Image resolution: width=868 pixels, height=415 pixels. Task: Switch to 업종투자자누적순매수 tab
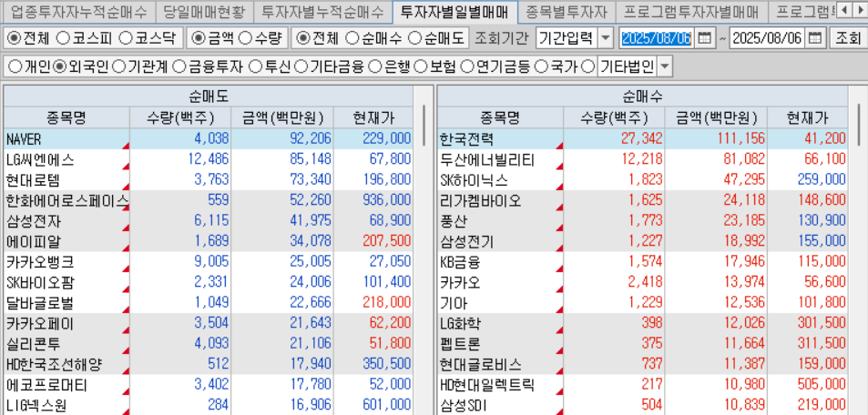click(x=78, y=11)
